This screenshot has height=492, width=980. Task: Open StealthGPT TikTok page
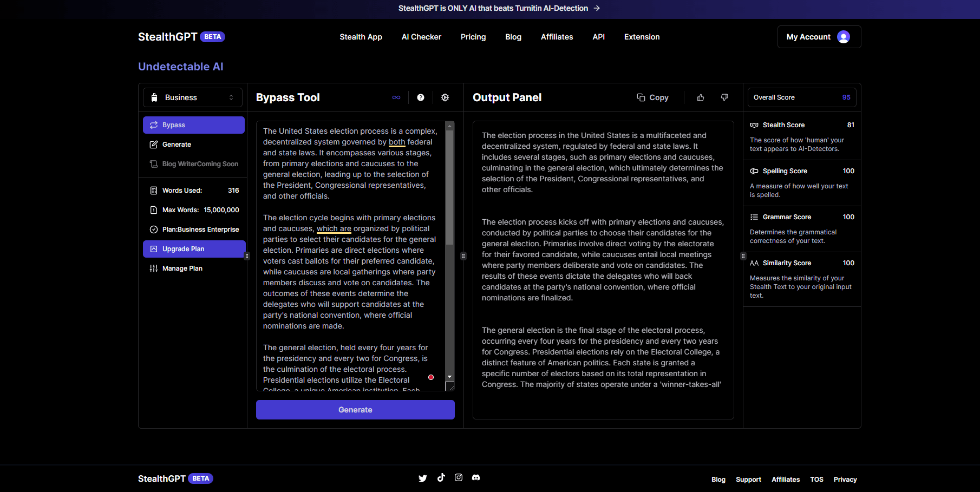441,477
